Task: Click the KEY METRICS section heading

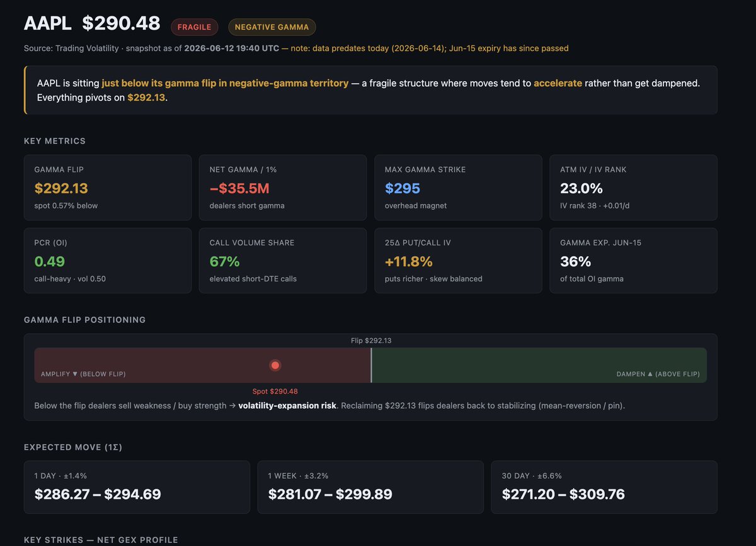Action: point(55,141)
